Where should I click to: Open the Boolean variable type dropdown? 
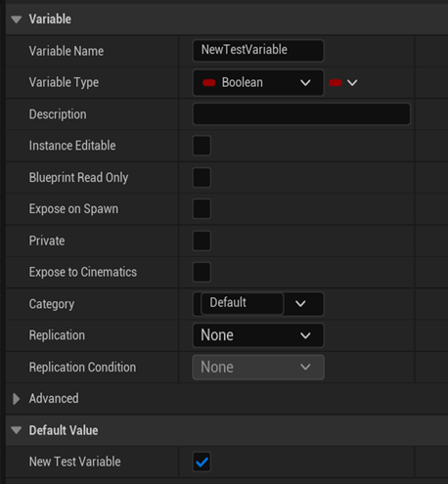pyautogui.click(x=258, y=82)
